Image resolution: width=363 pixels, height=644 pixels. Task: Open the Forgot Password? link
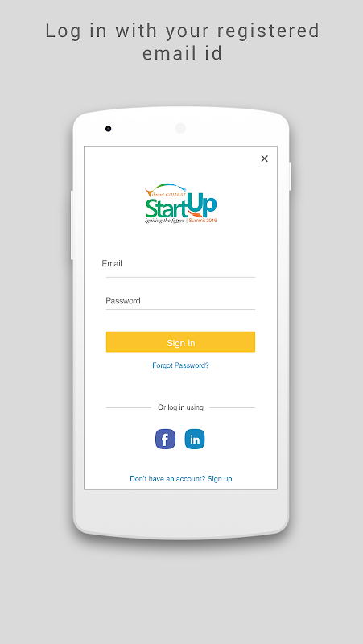pos(180,365)
